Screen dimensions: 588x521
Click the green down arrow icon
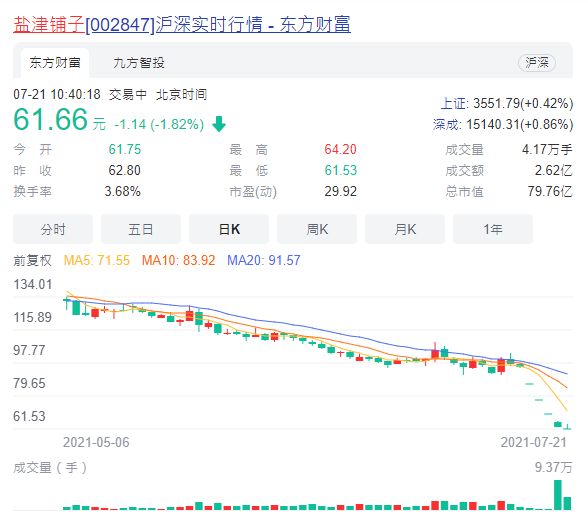coord(219,124)
